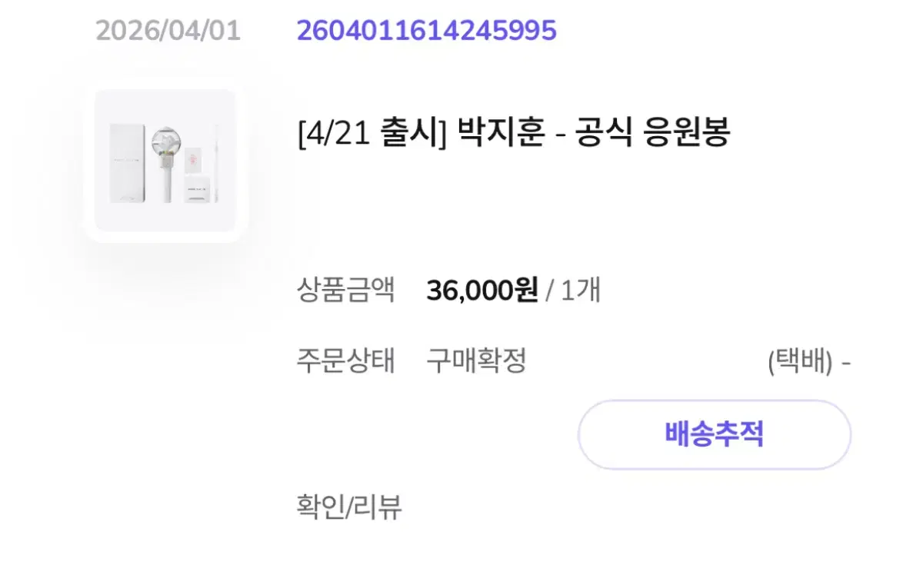Click the small white cube in thumbnail
This screenshot has width=923, height=588.
pos(195,189)
